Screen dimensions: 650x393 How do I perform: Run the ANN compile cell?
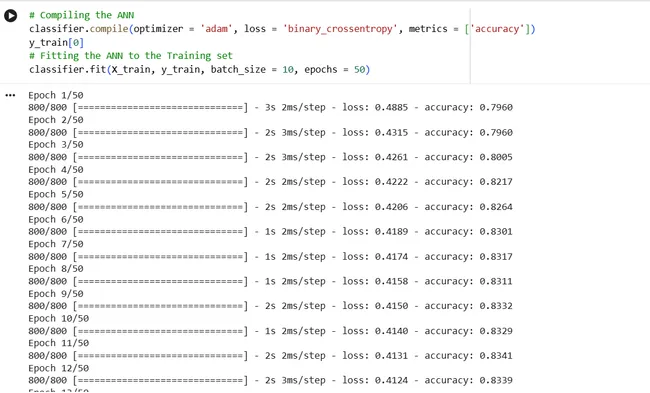[10, 16]
